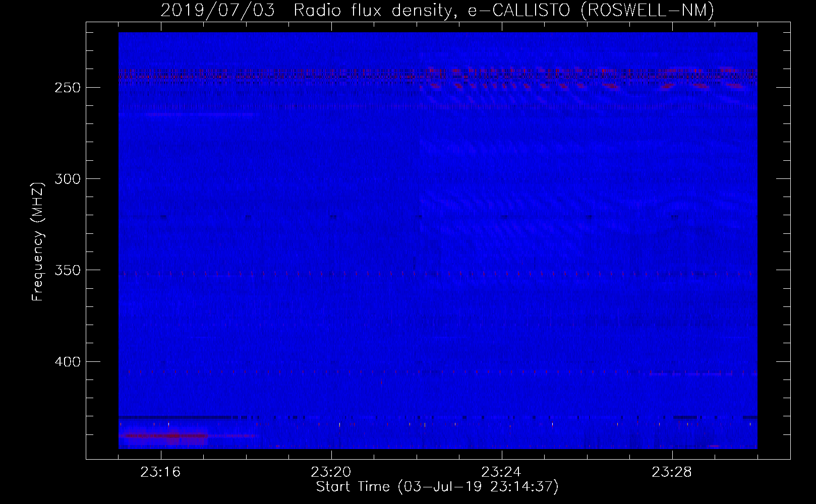Click the plot title "2019/07/03 Radio flux density, e-CALLISTO (ROSWELL-NM)"
Screen dimensions: 816x504
tap(437, 10)
